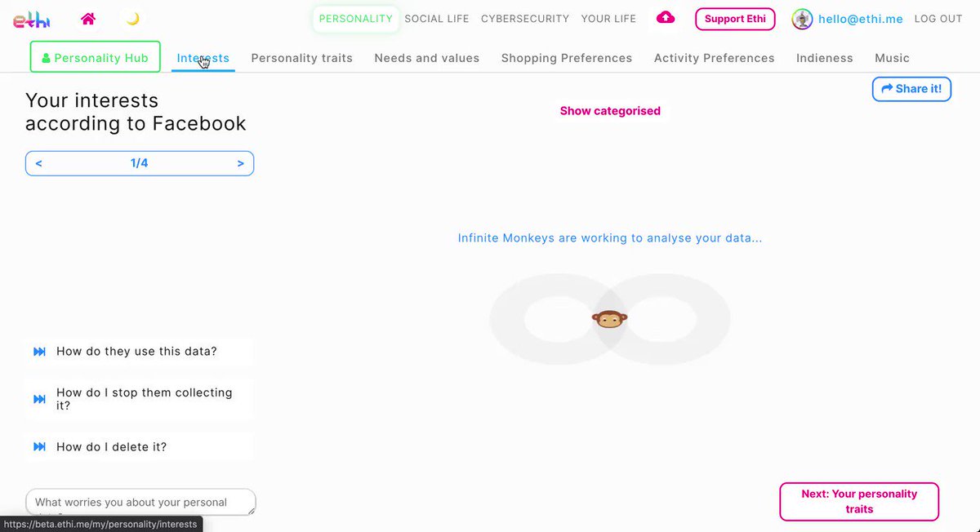The width and height of the screenshot is (980, 532).
Task: Open the user avatar profile picture
Action: 802,19
